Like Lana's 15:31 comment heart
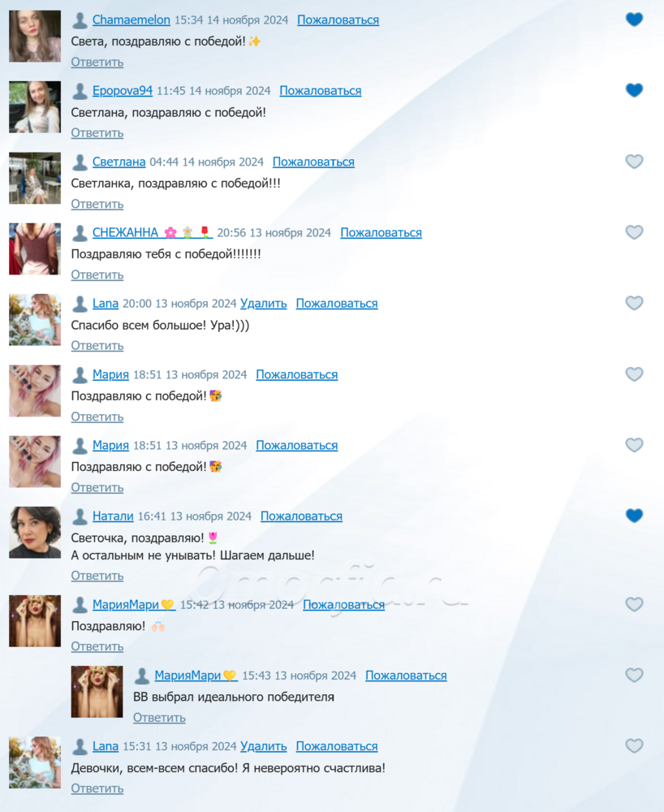The height and width of the screenshot is (812, 664). pyautogui.click(x=634, y=745)
